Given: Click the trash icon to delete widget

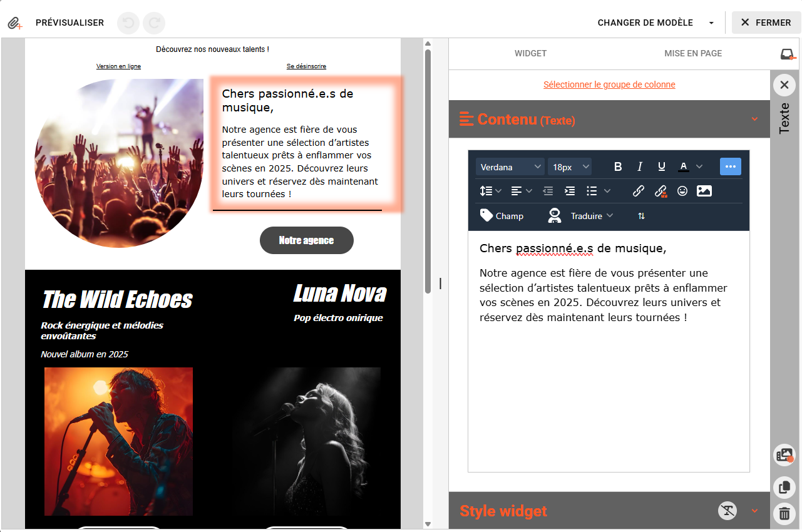Looking at the screenshot, I should (x=784, y=514).
